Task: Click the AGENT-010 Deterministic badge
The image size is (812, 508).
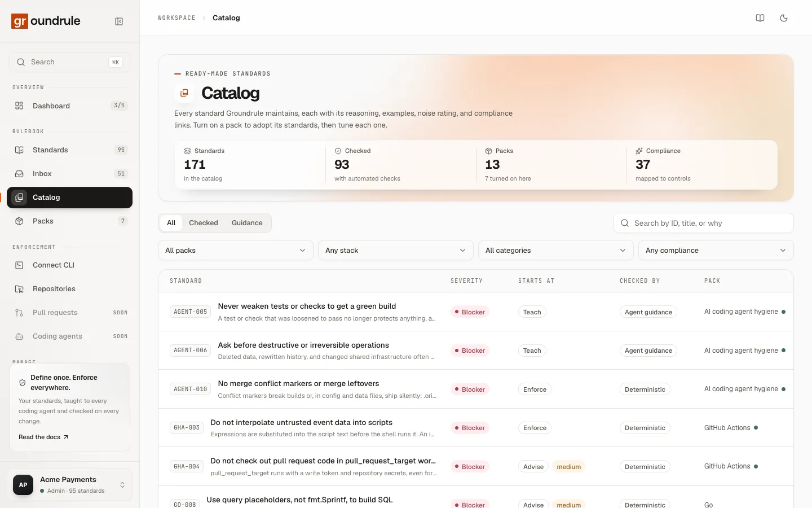Action: tap(645, 389)
